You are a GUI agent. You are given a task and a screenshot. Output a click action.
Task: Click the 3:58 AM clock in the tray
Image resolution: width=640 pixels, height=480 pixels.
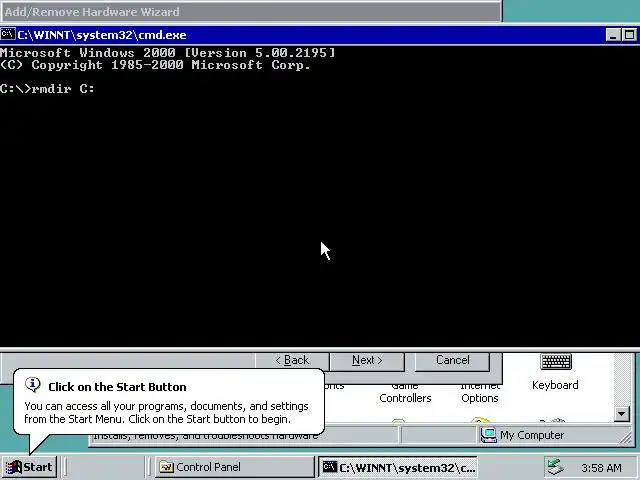coord(601,468)
